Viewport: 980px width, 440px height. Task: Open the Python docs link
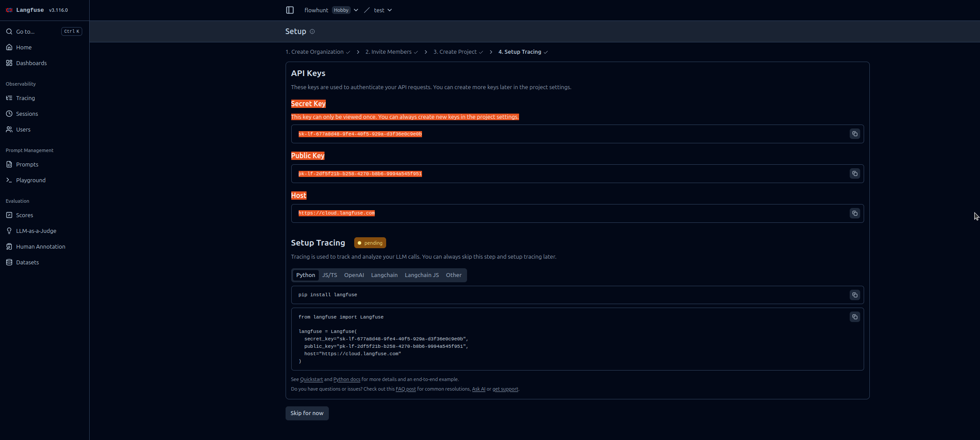(347, 379)
